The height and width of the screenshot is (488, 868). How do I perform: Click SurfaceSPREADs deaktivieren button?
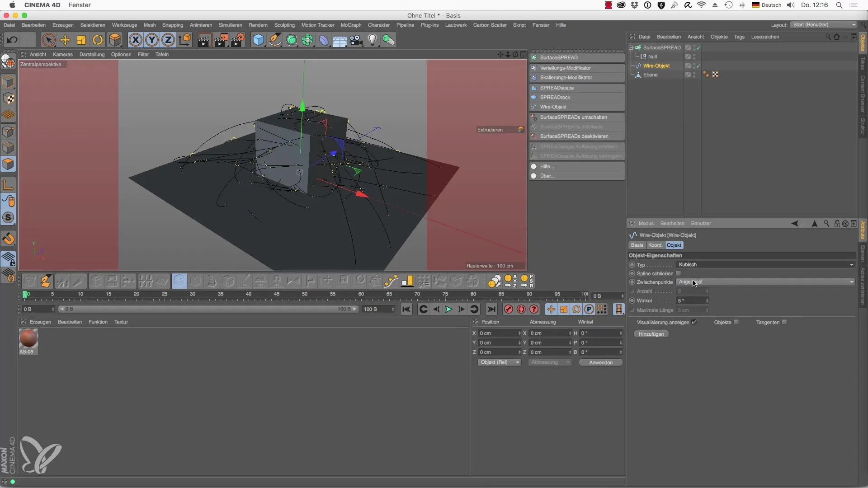[x=577, y=136]
